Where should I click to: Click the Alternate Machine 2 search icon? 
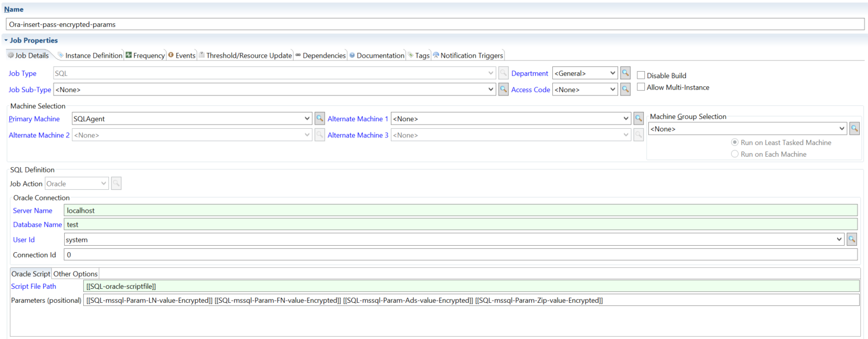319,135
